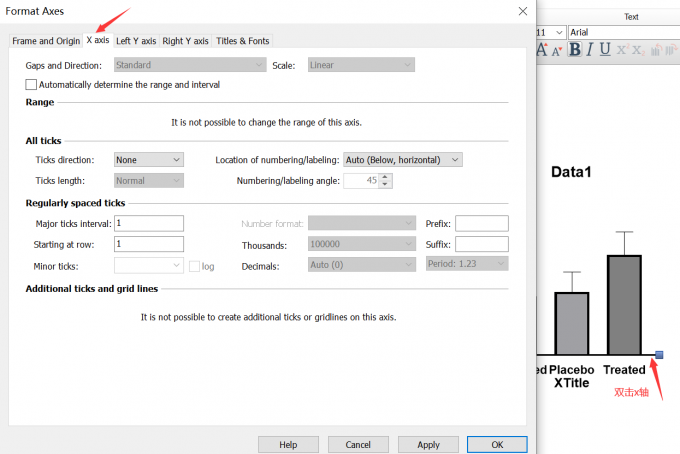Select the Placebo x-axis label
The width and height of the screenshot is (680, 454).
coord(572,370)
